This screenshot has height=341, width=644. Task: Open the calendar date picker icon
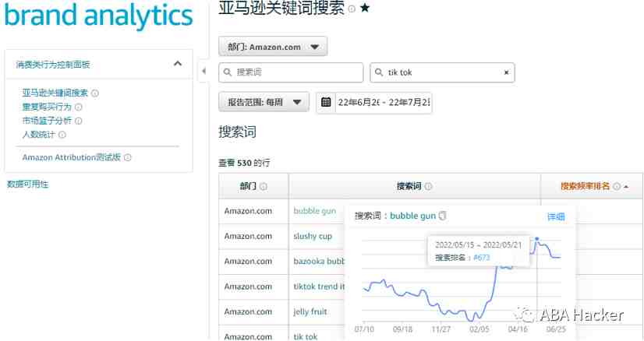[326, 102]
